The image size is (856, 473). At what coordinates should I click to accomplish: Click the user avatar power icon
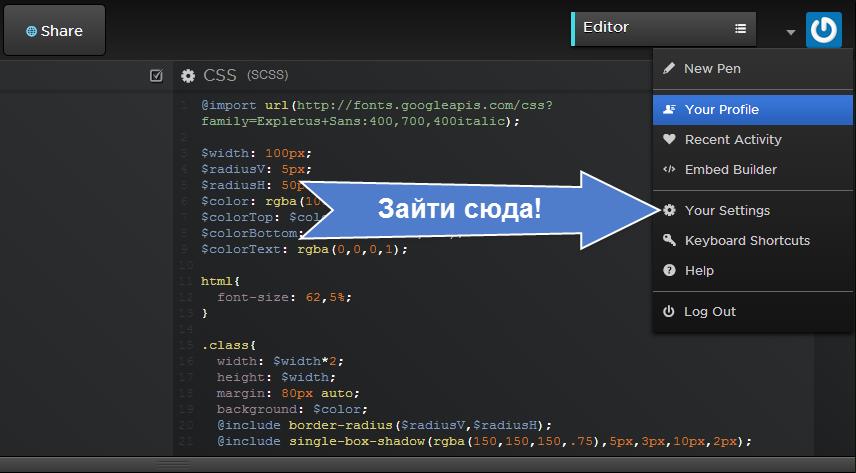(824, 30)
